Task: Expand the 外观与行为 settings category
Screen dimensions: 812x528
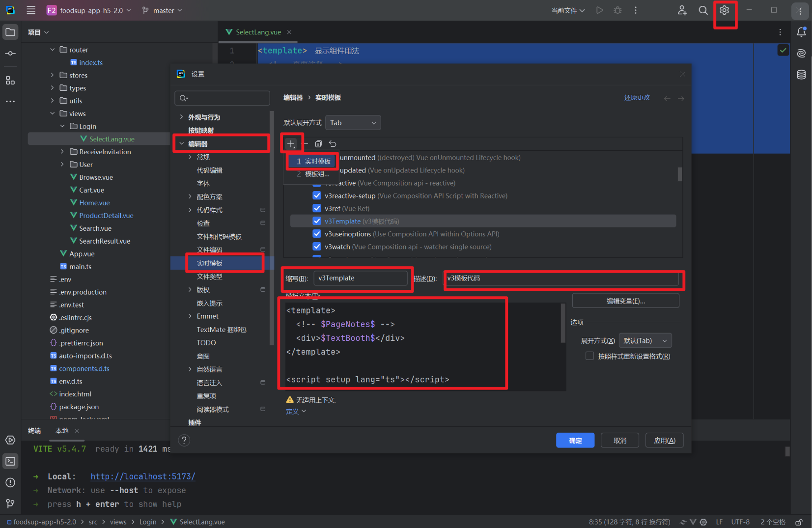Action: 182,117
